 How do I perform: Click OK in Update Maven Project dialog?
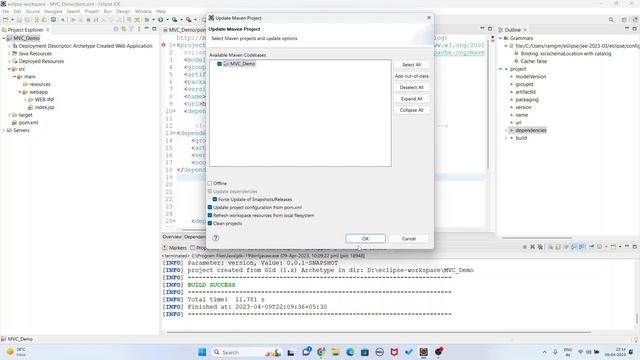pos(365,238)
